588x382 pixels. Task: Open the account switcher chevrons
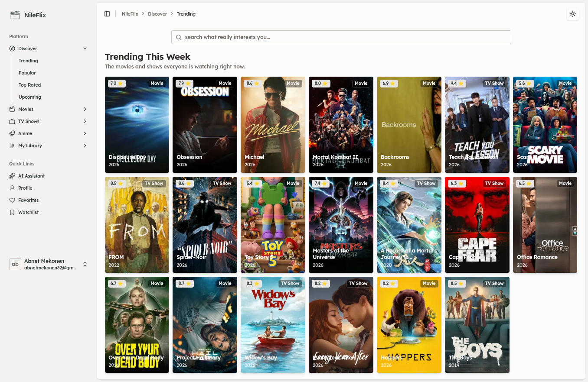click(x=85, y=264)
